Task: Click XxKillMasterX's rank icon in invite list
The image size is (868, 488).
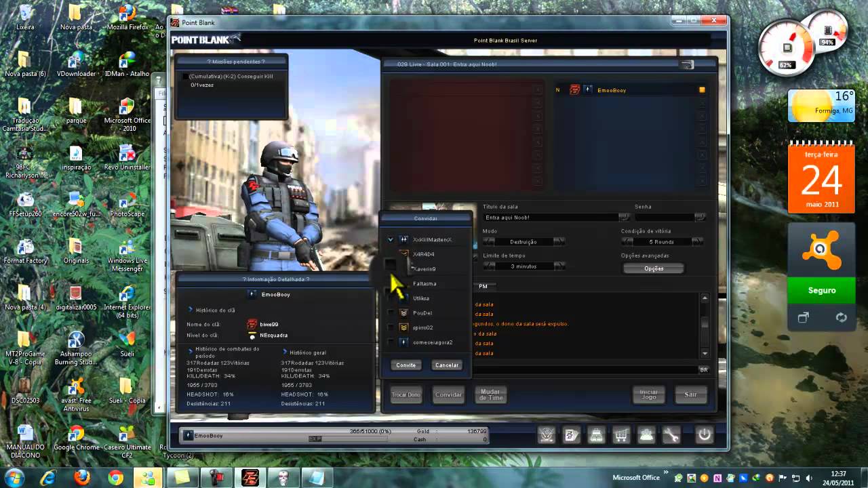Action: (403, 239)
